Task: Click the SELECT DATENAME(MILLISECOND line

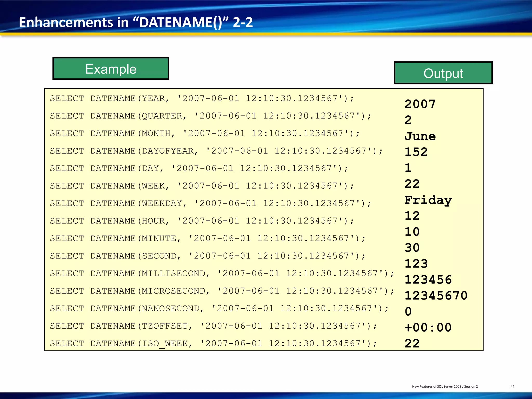Action: click(x=222, y=273)
